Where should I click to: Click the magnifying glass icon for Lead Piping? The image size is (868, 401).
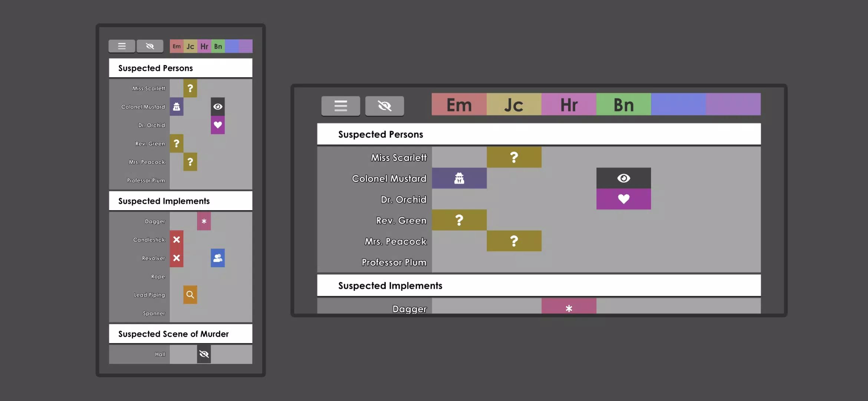[190, 295]
